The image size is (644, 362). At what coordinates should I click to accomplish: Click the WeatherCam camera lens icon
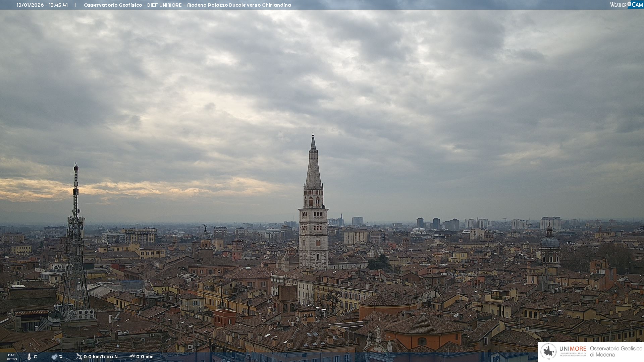tap(629, 4)
